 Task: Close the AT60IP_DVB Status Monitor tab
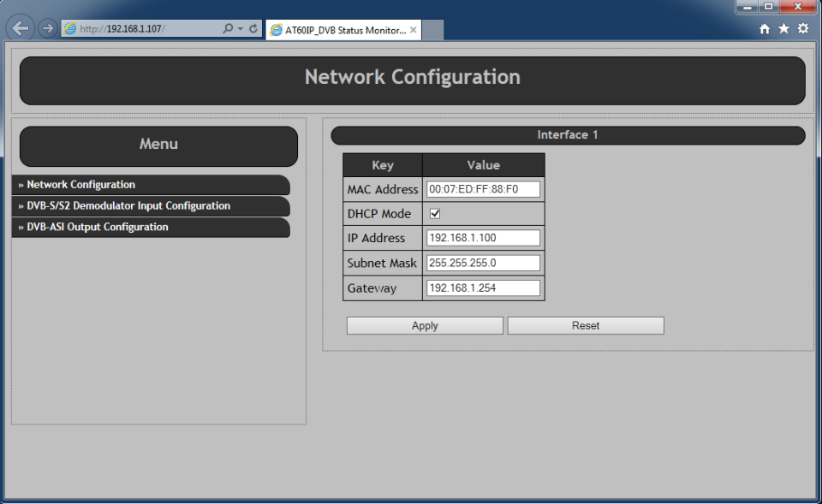pyautogui.click(x=414, y=30)
